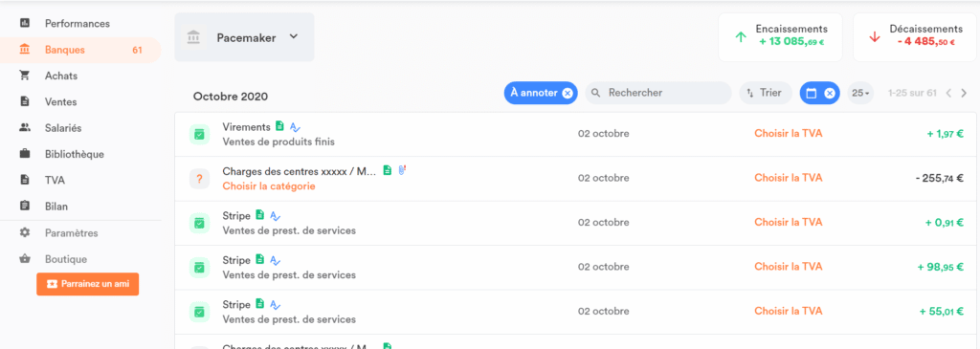The height and width of the screenshot is (349, 980).
Task: Open the Encaissements summary card
Action: tap(780, 37)
